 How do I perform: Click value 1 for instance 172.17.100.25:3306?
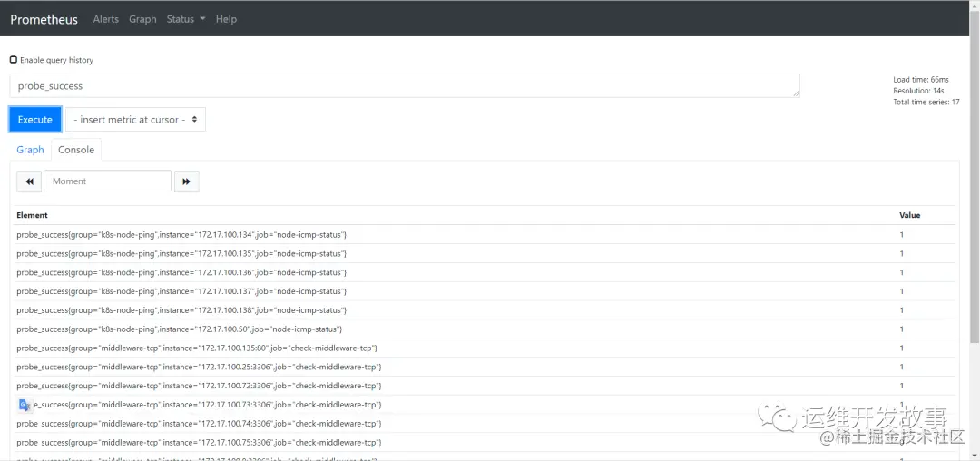point(902,367)
